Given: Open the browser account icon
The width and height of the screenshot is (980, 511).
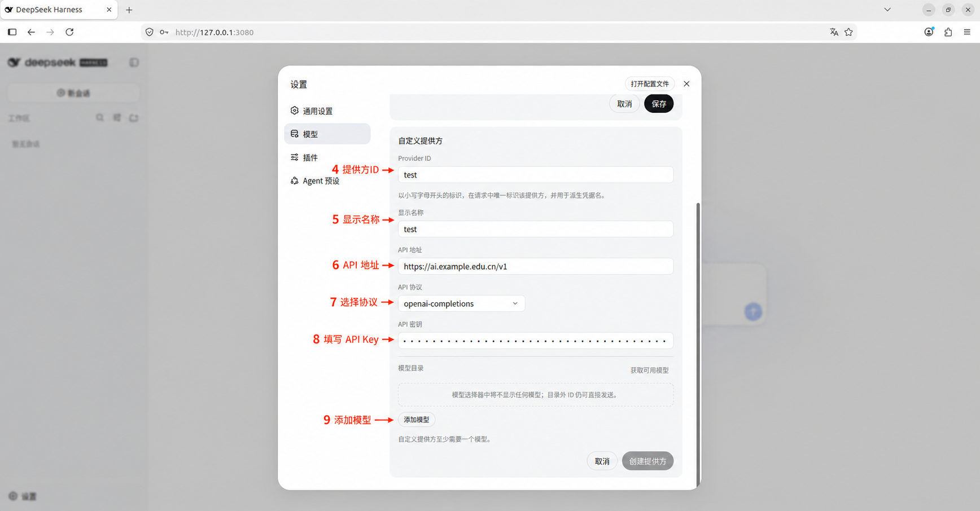Looking at the screenshot, I should coord(929,32).
